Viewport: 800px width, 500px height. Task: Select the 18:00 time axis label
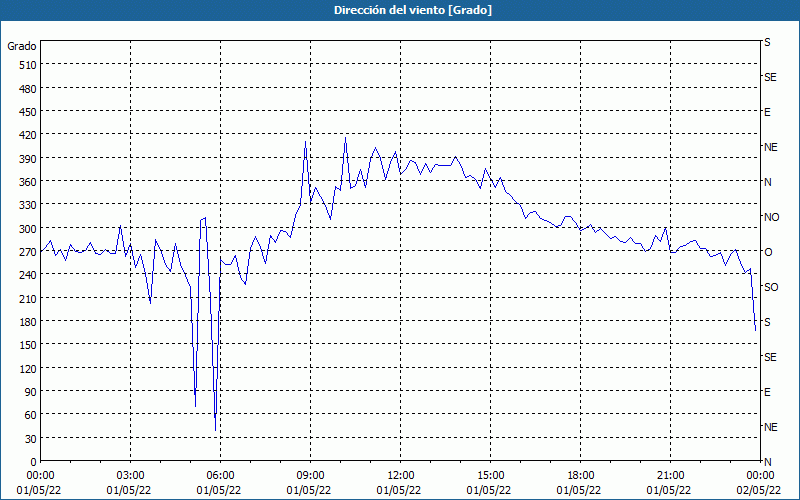[x=580, y=476]
